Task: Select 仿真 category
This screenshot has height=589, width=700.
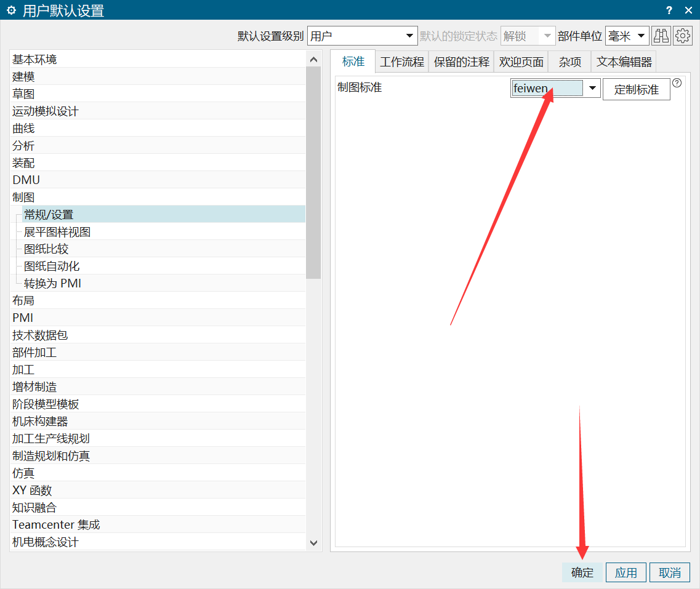Action: [x=158, y=473]
